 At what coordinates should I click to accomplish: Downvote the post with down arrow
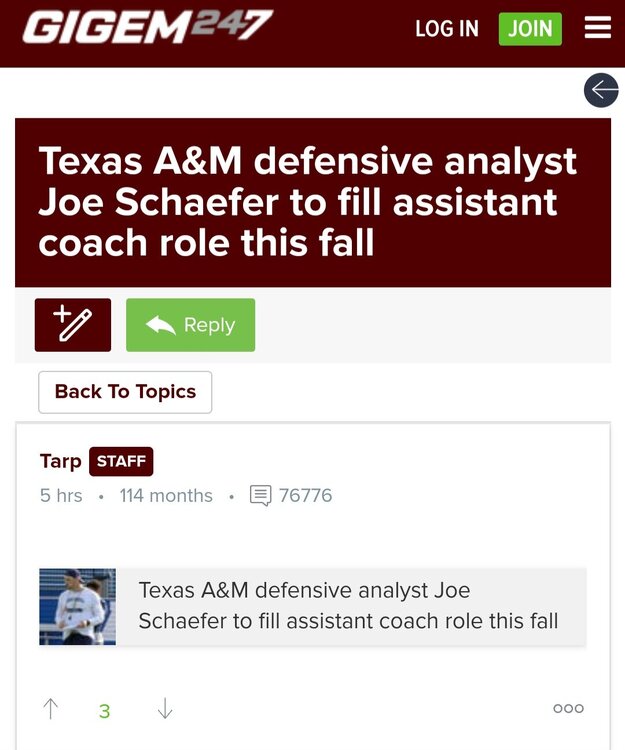(x=165, y=710)
